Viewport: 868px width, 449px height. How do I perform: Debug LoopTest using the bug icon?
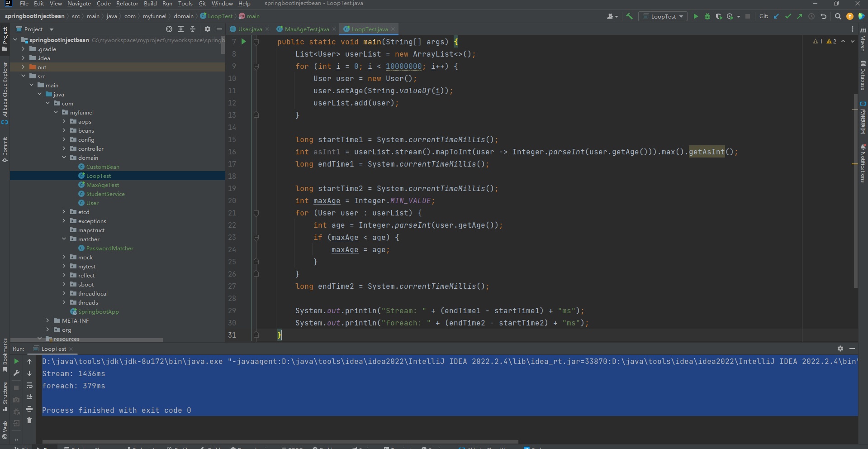pyautogui.click(x=707, y=16)
